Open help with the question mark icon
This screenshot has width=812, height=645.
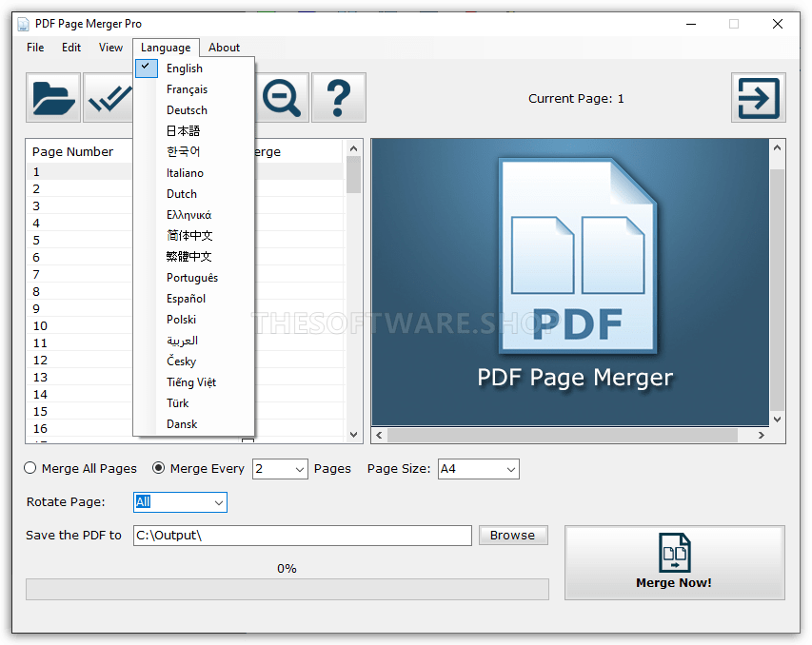[338, 98]
